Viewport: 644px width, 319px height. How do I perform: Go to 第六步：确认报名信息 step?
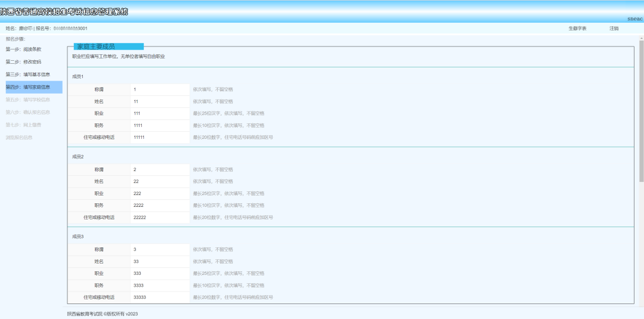[28, 113]
